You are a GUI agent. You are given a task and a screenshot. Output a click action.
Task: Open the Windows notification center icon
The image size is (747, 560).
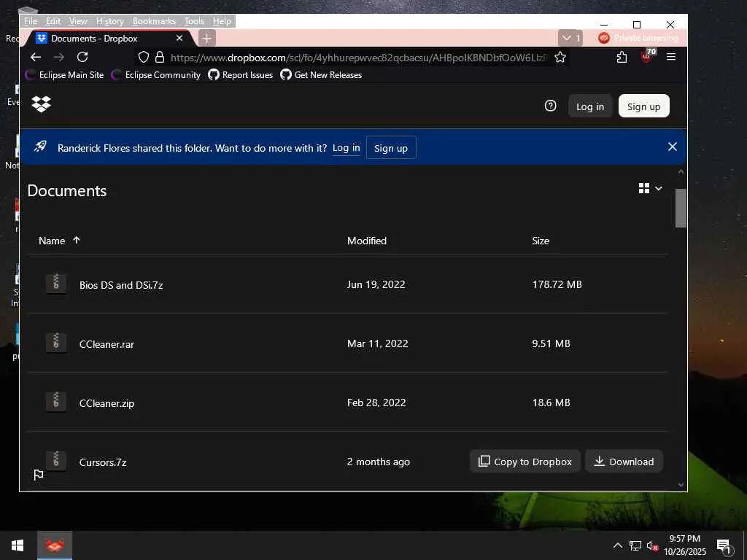[x=723, y=545]
